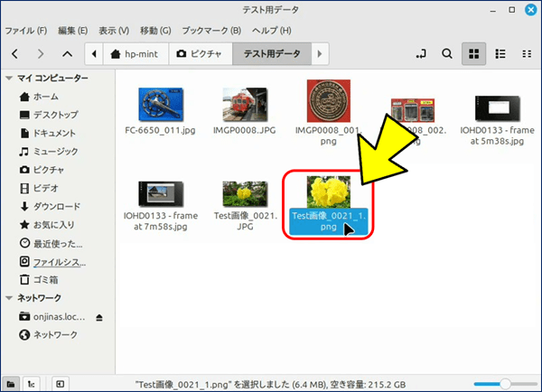Switch to list view
Image resolution: width=542 pixels, height=392 pixels.
point(500,55)
